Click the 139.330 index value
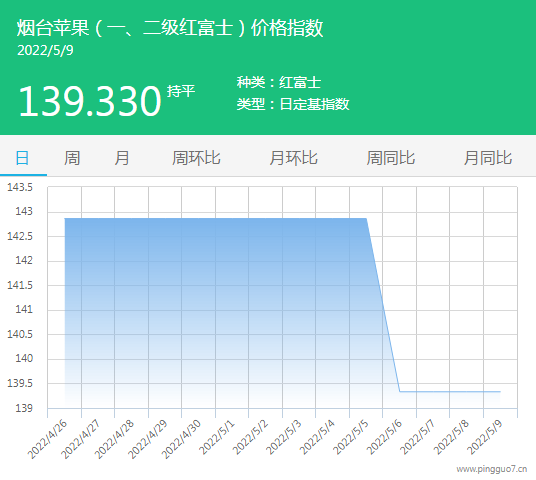This screenshot has width=536, height=480. [x=90, y=101]
